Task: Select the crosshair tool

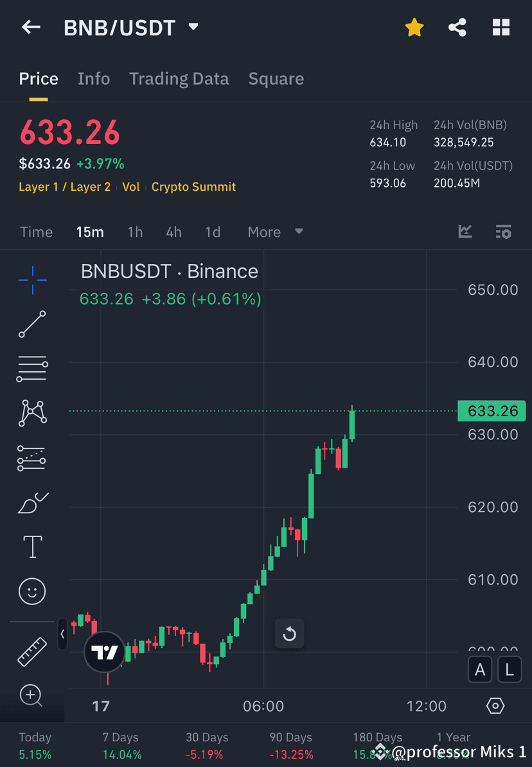Action: tap(32, 279)
